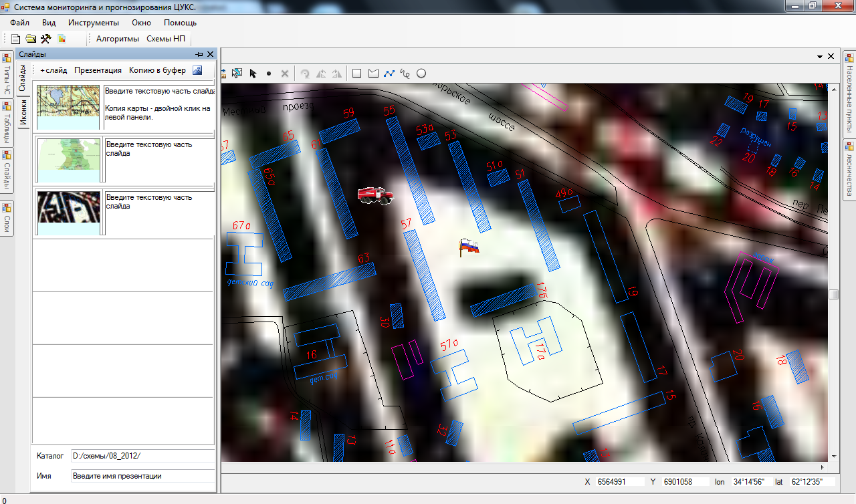The width and height of the screenshot is (856, 504).
Task: Close the Слайды panel
Action: [x=210, y=54]
